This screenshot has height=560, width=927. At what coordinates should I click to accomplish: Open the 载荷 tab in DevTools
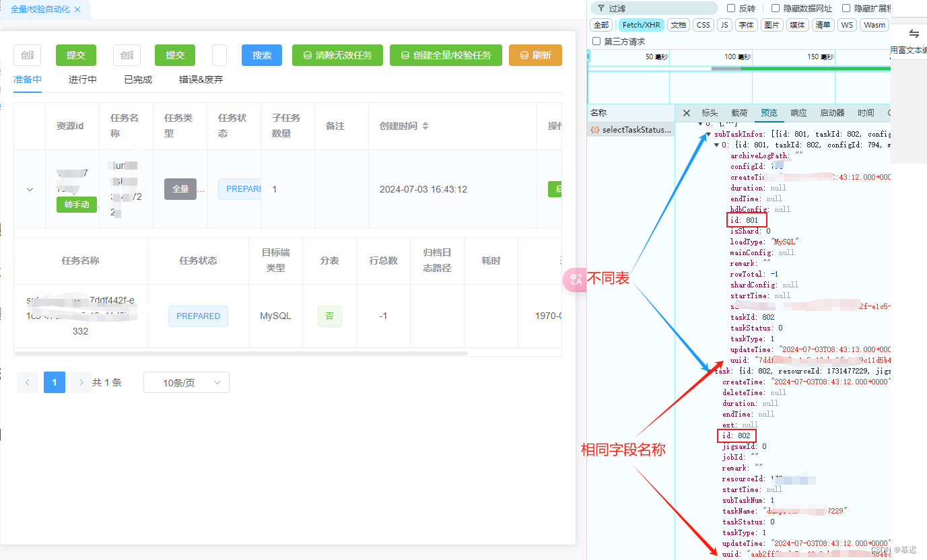(739, 113)
